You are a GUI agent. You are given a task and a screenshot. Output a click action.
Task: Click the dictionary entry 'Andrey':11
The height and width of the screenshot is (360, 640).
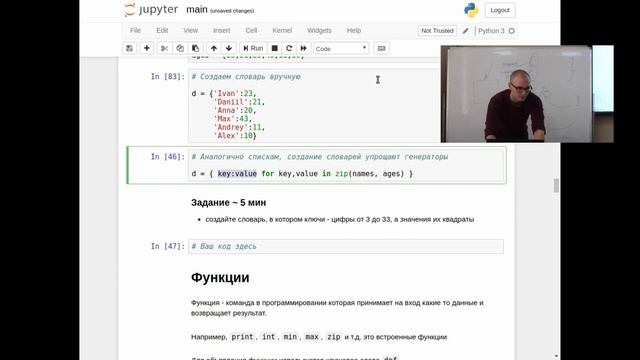point(239,127)
